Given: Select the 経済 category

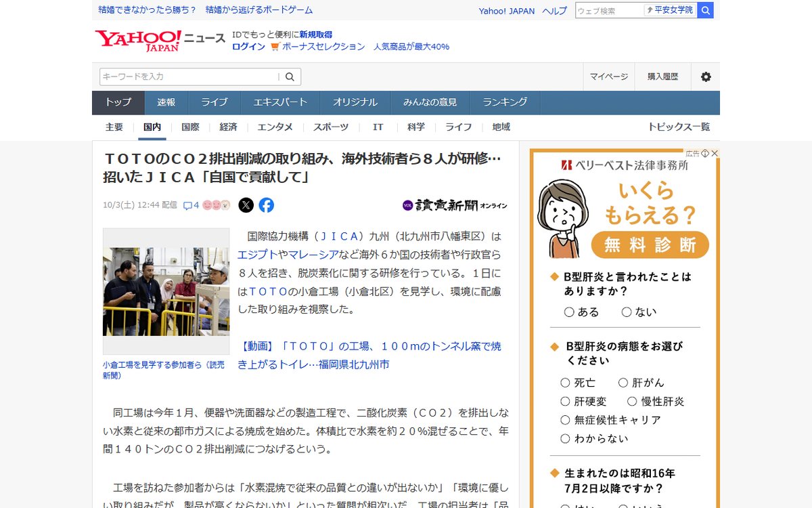Looking at the screenshot, I should click(x=228, y=127).
